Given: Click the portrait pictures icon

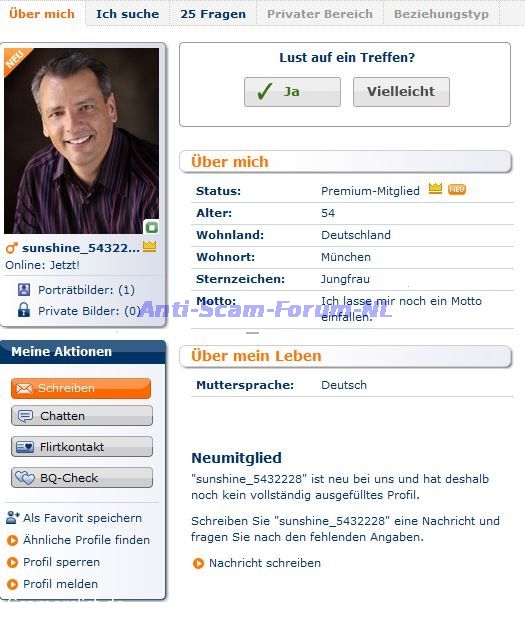Looking at the screenshot, I should 24,290.
